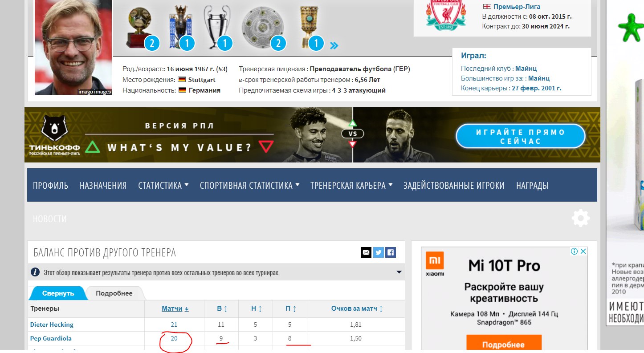Switch to the Подробнее tab
This screenshot has height=353, width=644.
pos(114,293)
